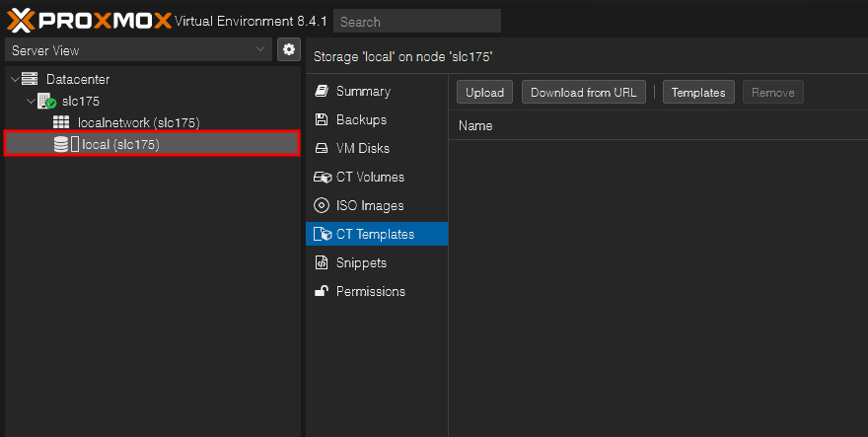Open the Templates button
The height and width of the screenshot is (437, 868).
(698, 92)
